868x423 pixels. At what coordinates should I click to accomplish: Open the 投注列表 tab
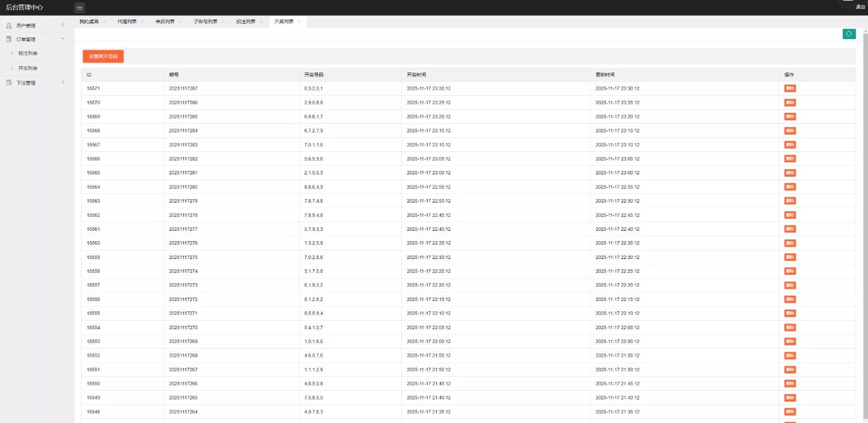click(x=245, y=22)
